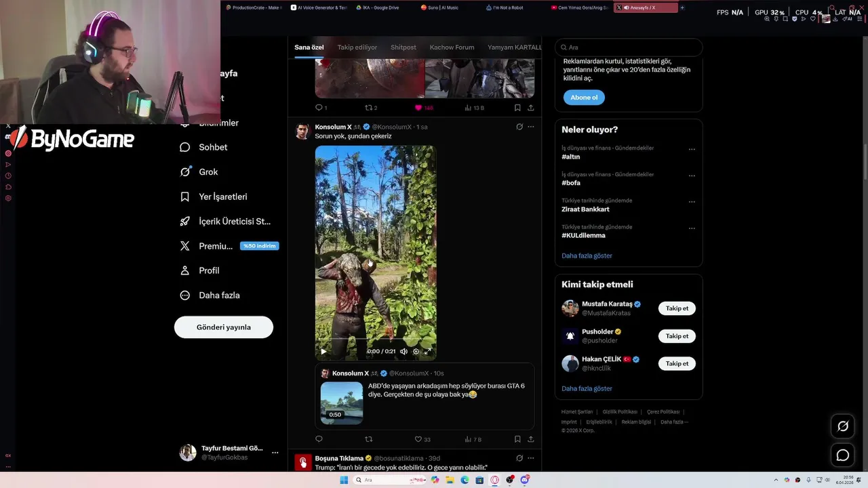Follow Pusholder
868x488 pixels.
[677, 336]
